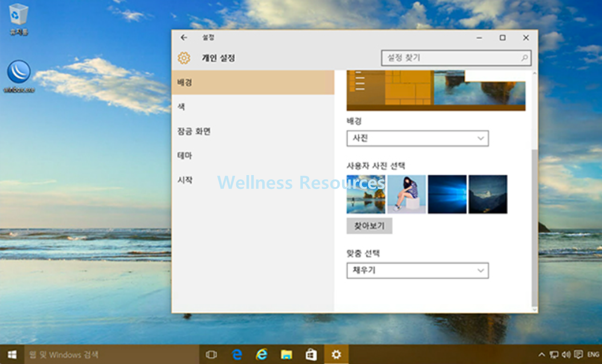Viewport: 602px width, 364px height.
Task: Choose the dark mountain wallpaper thumbnail
Action: click(488, 194)
